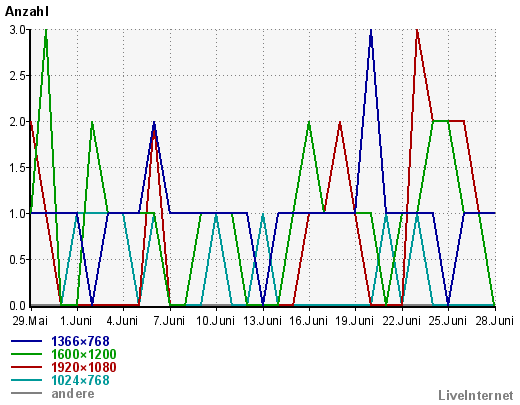Click the red 1920×1080 legend line swatch
Screen dimensions: 520x405
(x=26, y=367)
